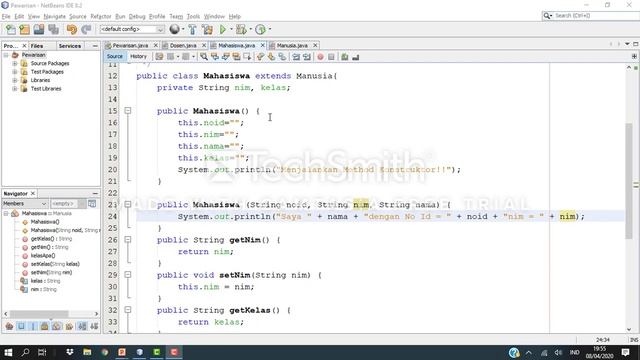Open the Refactor menu
The width and height of the screenshot is (640, 360).
click(x=101, y=16)
